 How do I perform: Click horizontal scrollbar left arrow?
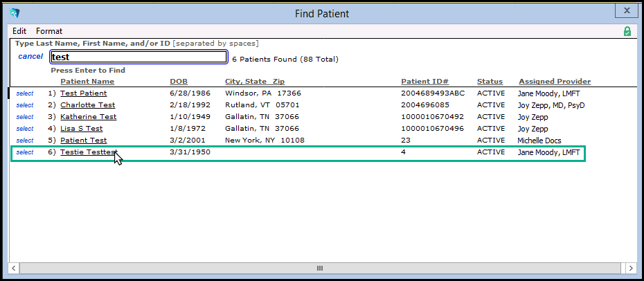coord(14,268)
